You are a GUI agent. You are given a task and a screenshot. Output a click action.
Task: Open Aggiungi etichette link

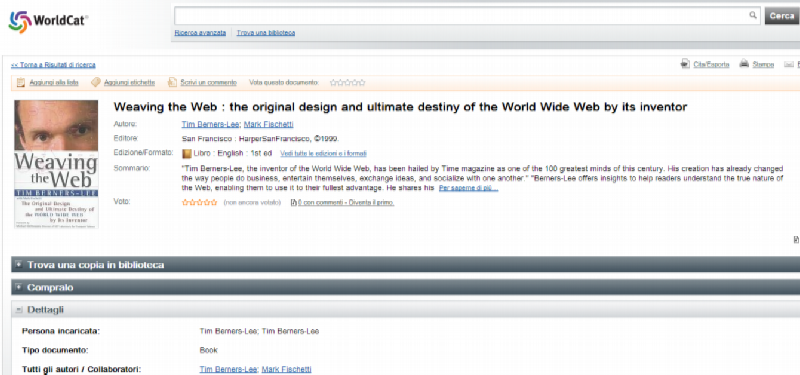coord(130,82)
